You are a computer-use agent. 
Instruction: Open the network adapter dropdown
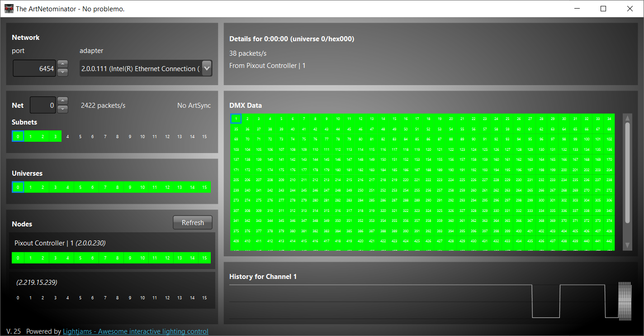(x=207, y=68)
